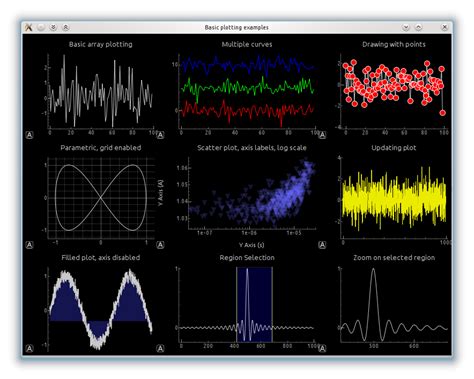
Task: Click the 'Filled plot, axis disabled' title
Action: (x=101, y=257)
